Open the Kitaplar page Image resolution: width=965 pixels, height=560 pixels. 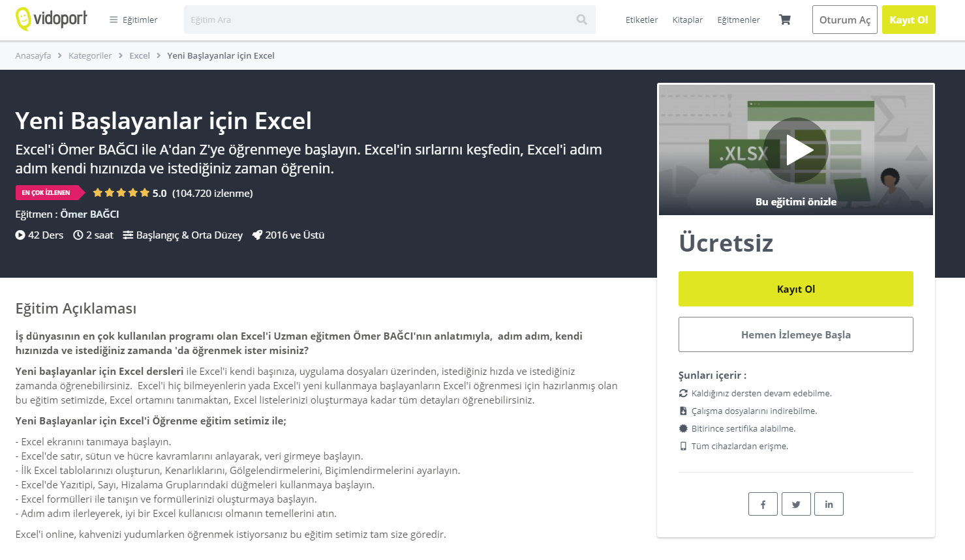(x=688, y=20)
